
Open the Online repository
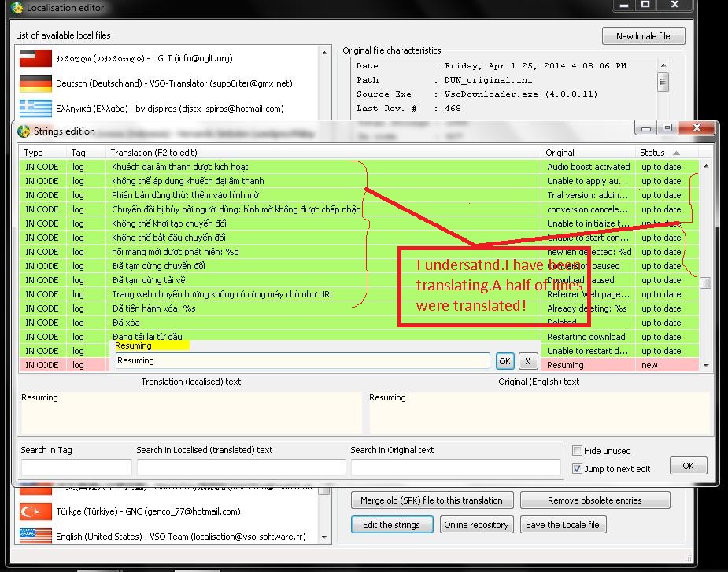coord(476,525)
